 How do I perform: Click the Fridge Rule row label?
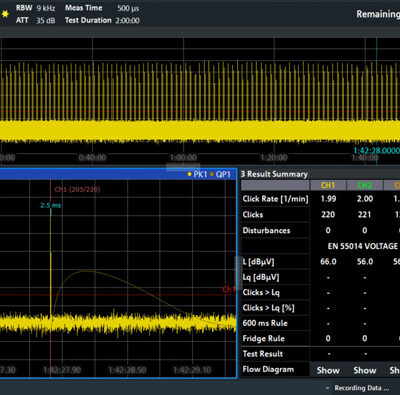[x=264, y=339]
